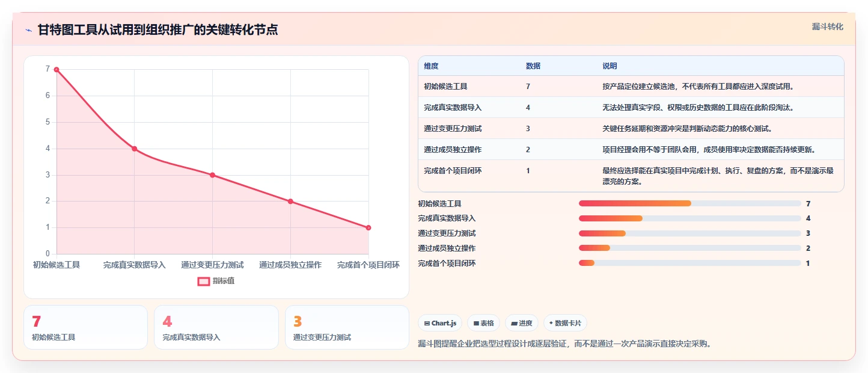Screen dimensions: 868x373
Task: Toggle the 指标值 legend item
Action: click(216, 281)
